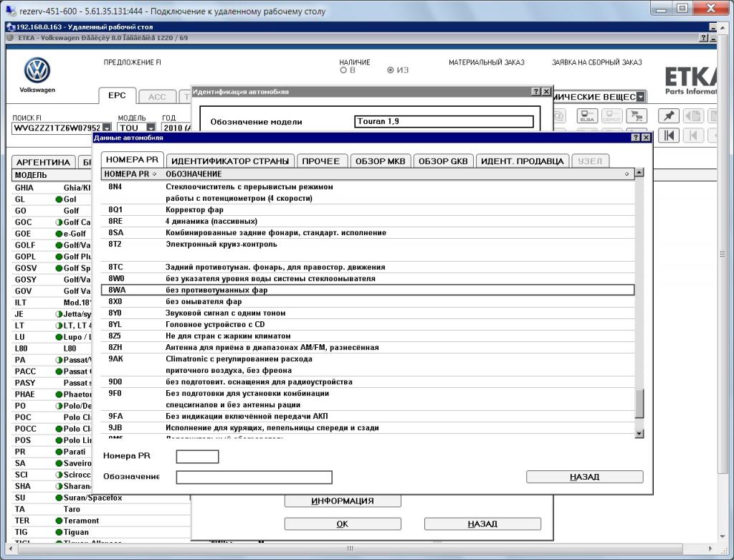Screen dimensions: 734x560
Task: Click the PR list scroll-up arrow
Action: click(x=639, y=173)
